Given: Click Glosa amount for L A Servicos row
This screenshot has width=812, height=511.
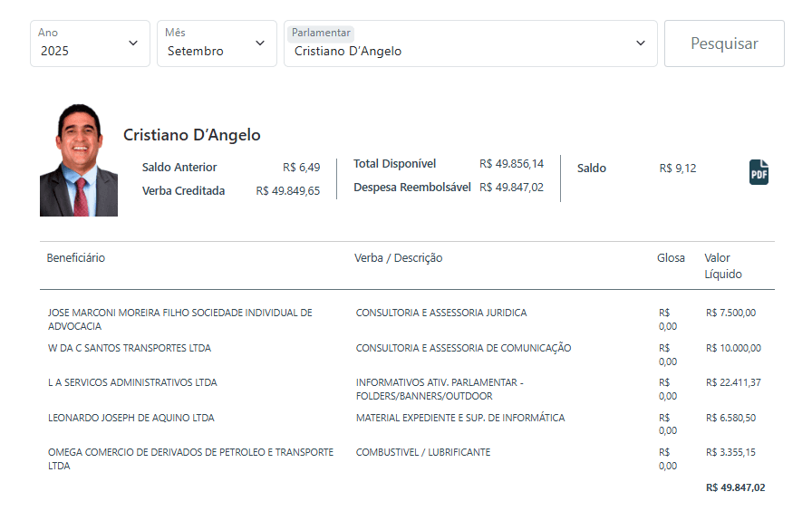Looking at the screenshot, I should point(668,390).
